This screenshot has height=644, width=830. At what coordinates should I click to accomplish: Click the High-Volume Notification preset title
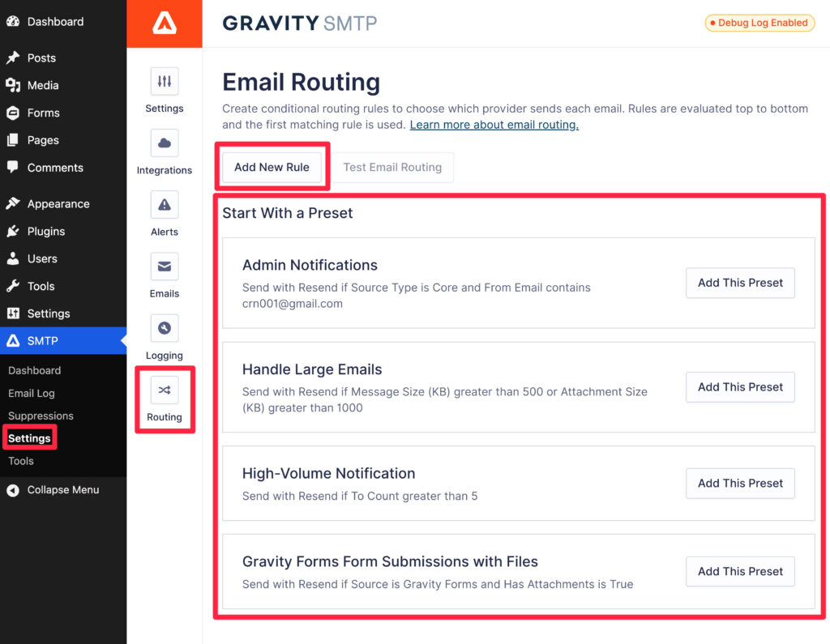tap(328, 474)
